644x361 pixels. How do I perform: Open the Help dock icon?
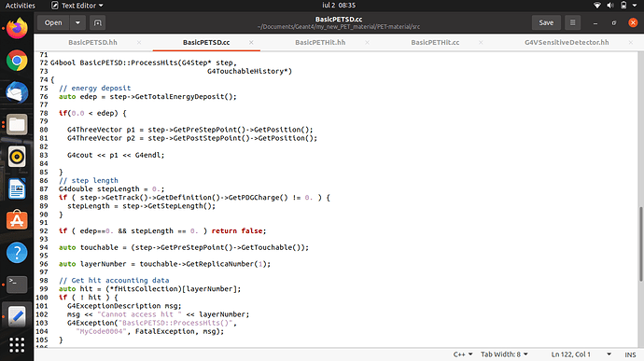point(17,253)
